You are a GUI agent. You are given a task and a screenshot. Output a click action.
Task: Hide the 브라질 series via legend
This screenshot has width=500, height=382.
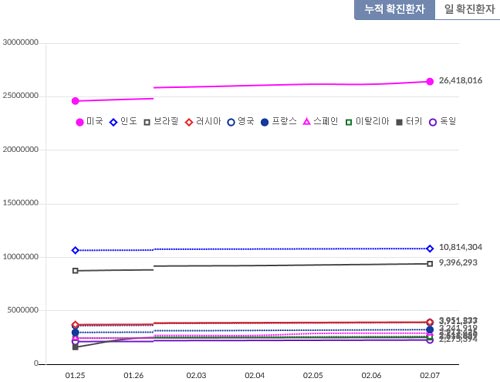point(161,122)
